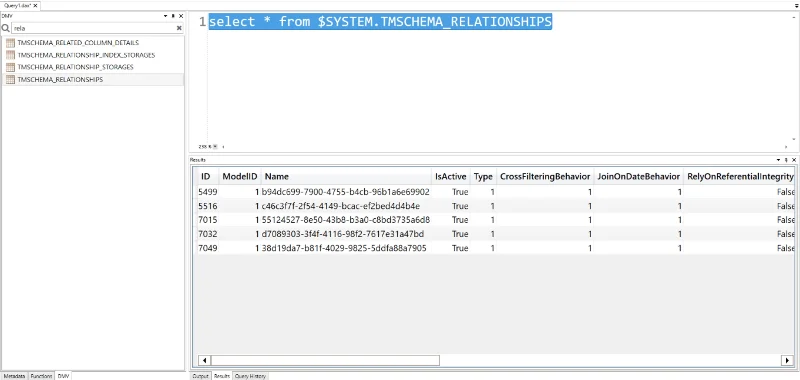800x380 pixels.
Task: Click table icon beside TMSCHEMA_RELATED_COLUMN_DETAILS
Action: [10, 43]
